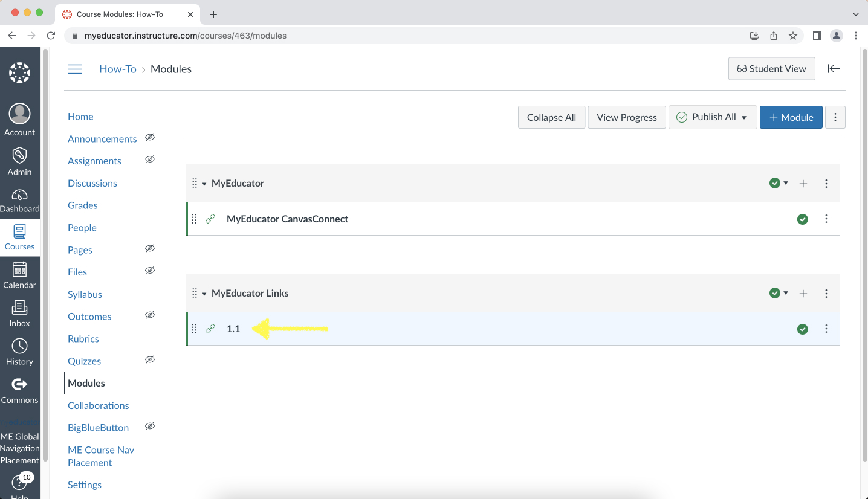Click hidden eye icon next to Outcomes
Image resolution: width=868 pixels, height=499 pixels.
click(x=150, y=315)
